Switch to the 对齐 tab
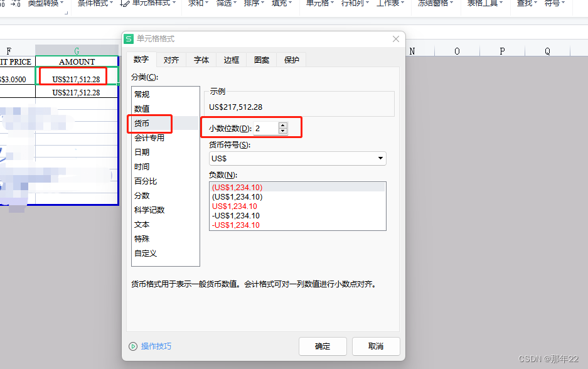 pos(171,60)
